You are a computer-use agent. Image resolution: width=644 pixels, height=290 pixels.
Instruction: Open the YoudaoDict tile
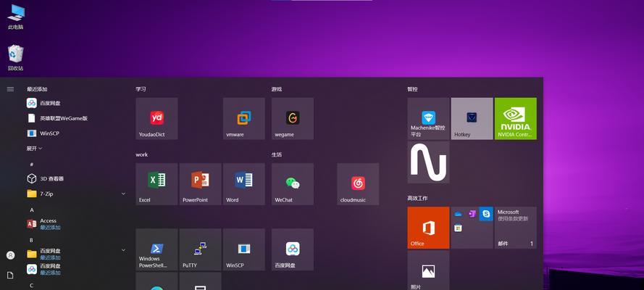click(x=156, y=119)
